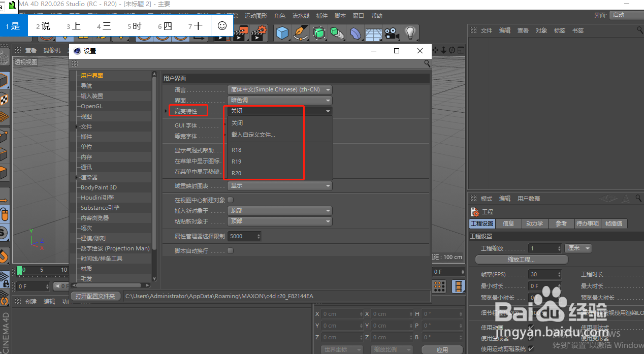
Task: Click the smiley emoji in input candidates
Action: click(x=222, y=25)
